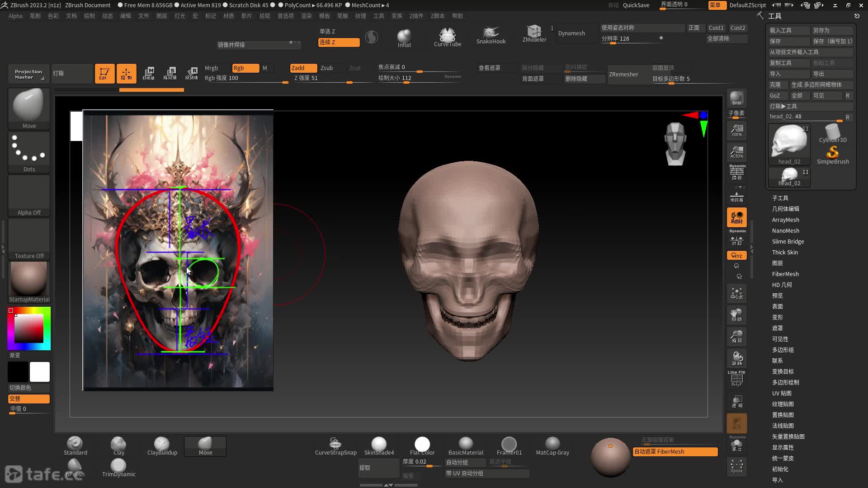Toggle the floor grid icon
This screenshot has width=868, height=488.
pyautogui.click(x=737, y=197)
